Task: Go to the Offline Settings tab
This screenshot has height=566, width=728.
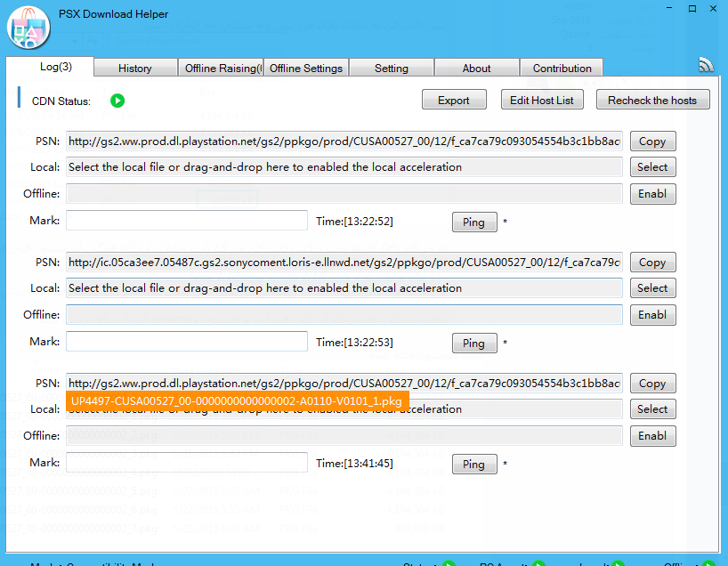Action: [305, 69]
